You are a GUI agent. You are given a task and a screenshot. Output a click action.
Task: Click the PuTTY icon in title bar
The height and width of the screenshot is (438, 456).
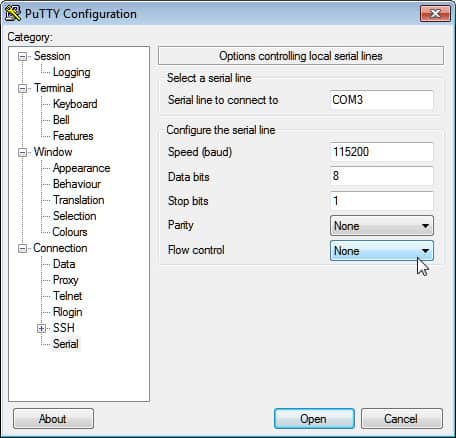pos(13,13)
